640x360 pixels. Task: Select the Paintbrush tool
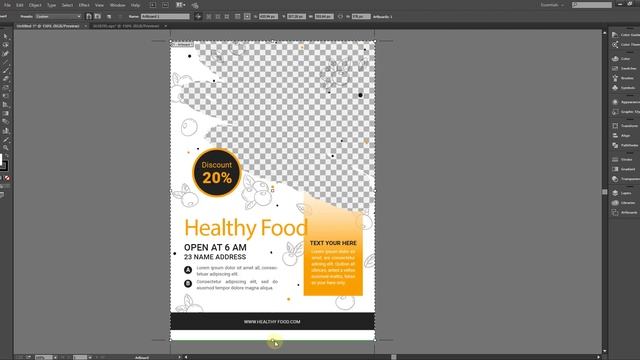tap(6, 71)
